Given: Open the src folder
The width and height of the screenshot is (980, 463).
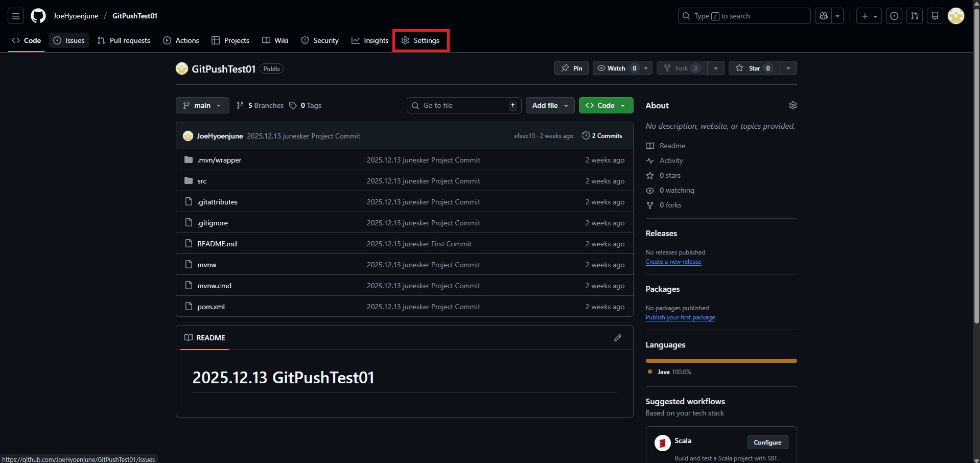Looking at the screenshot, I should 202,181.
